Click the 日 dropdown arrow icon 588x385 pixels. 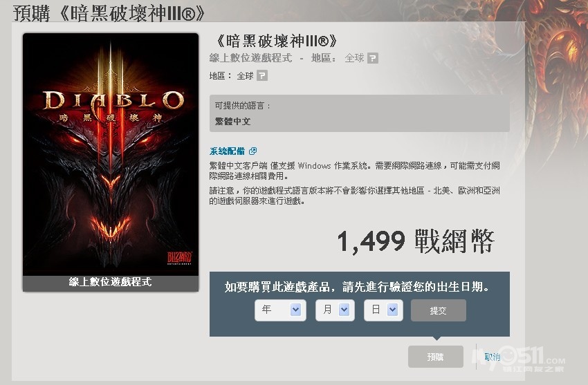click(x=392, y=310)
